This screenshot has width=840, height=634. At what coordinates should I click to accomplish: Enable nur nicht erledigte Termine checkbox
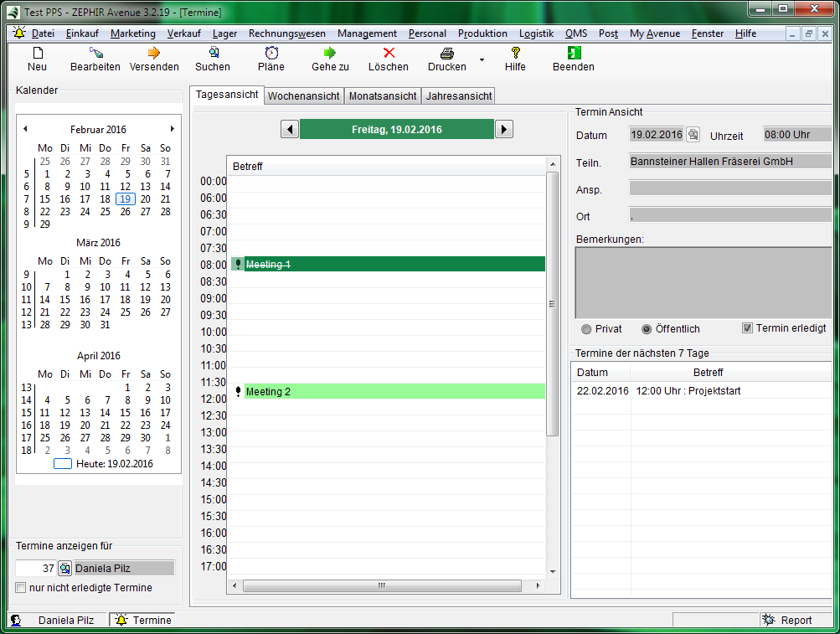tap(21, 588)
